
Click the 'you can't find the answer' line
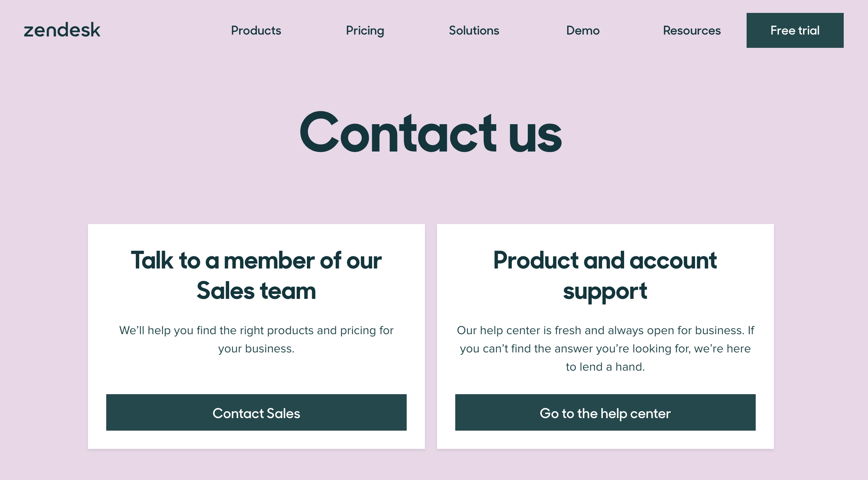(605, 349)
